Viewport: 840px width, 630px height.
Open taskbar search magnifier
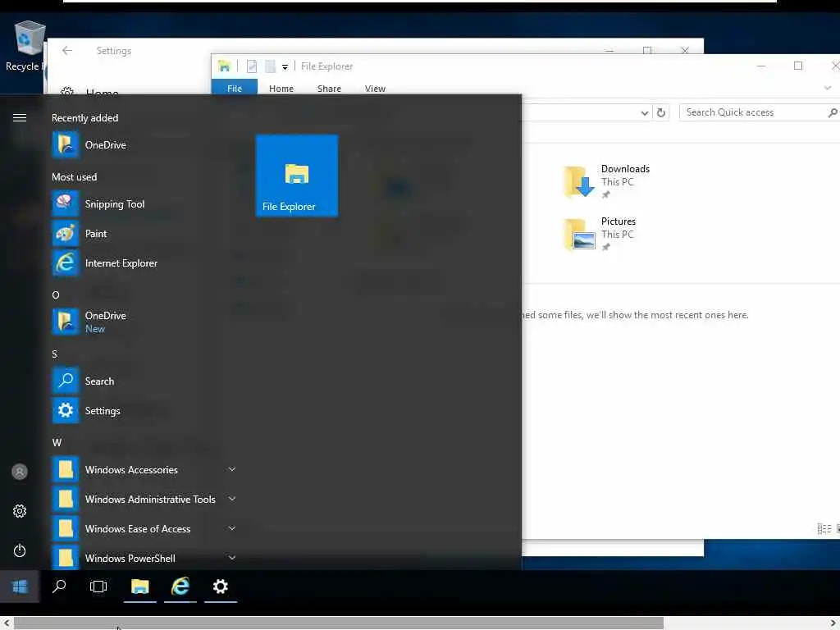coord(59,587)
